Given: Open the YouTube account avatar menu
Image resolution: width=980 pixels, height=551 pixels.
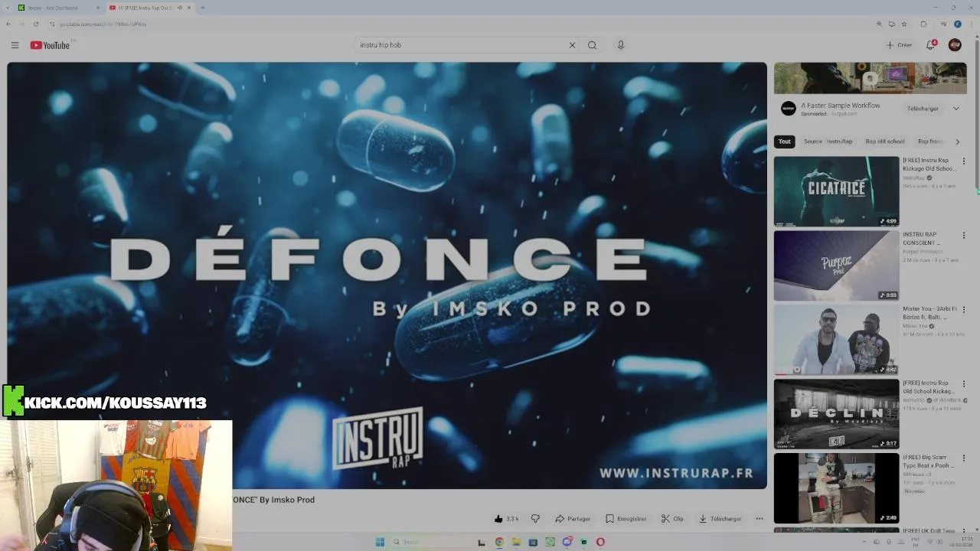Looking at the screenshot, I should [955, 45].
